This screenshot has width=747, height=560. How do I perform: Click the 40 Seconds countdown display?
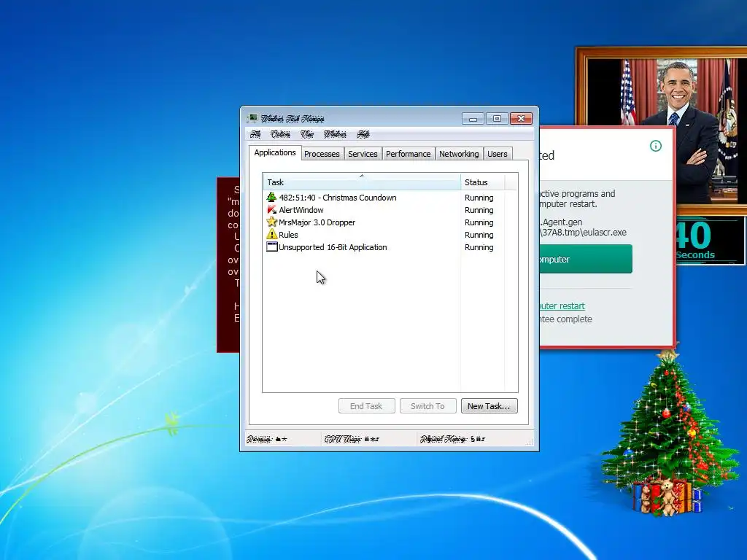pyautogui.click(x=711, y=240)
